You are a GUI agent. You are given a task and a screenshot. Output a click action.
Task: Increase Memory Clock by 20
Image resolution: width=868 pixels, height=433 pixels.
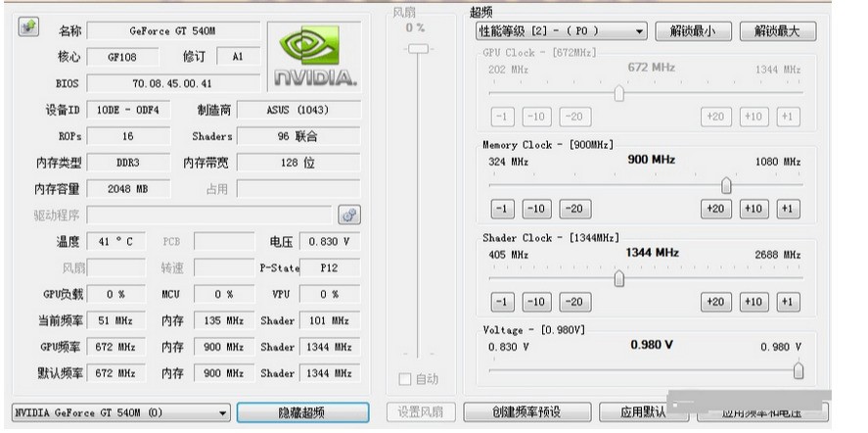715,209
